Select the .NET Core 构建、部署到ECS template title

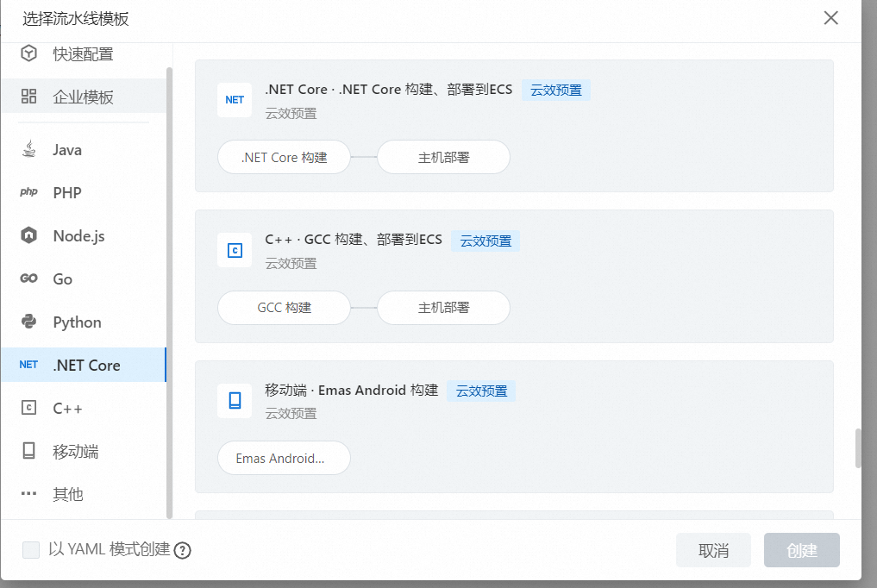point(388,90)
